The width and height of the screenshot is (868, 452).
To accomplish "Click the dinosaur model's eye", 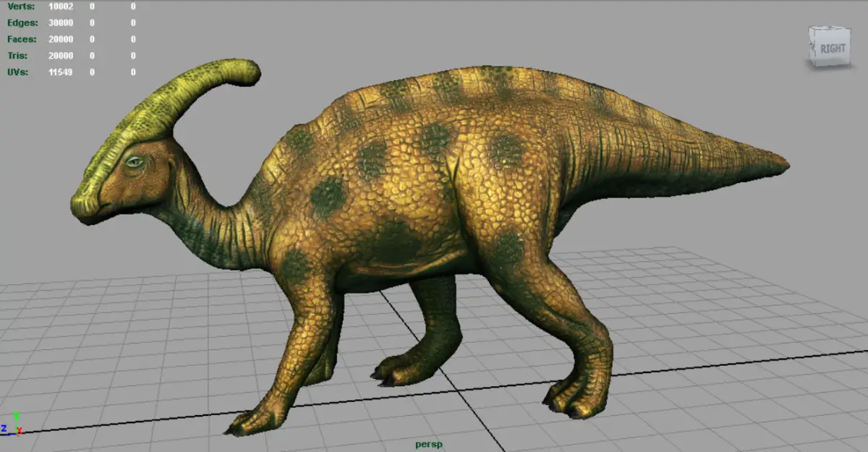I will pos(136,163).
